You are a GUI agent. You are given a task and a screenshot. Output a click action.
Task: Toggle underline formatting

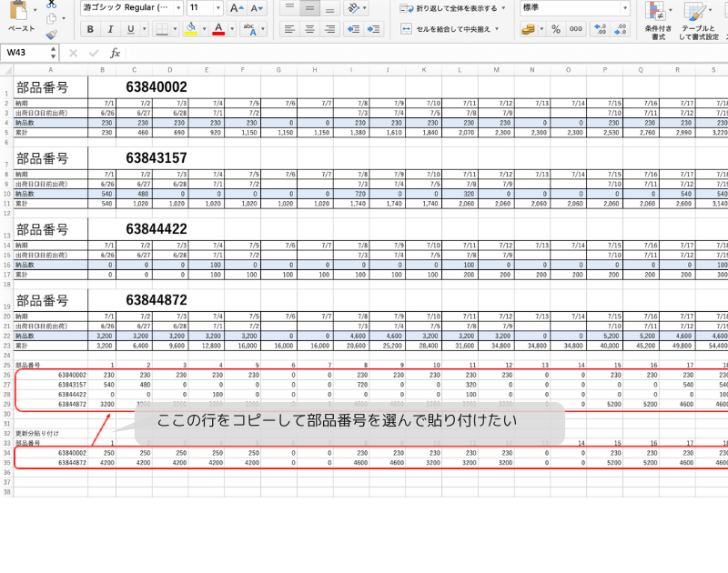pyautogui.click(x=131, y=29)
